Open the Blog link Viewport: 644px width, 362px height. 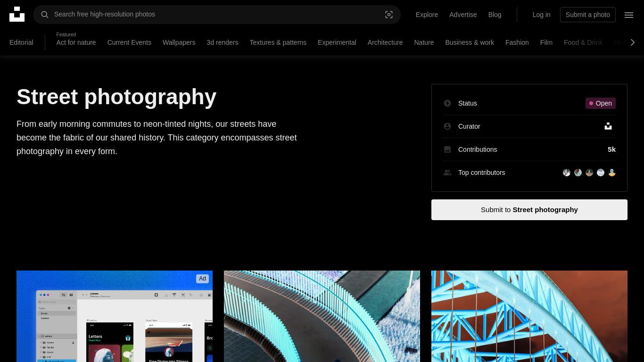(x=495, y=15)
